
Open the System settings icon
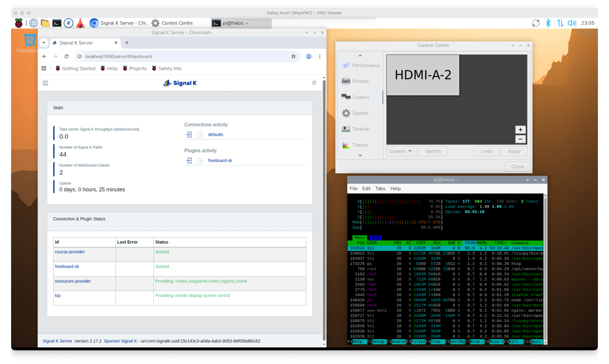(346, 113)
